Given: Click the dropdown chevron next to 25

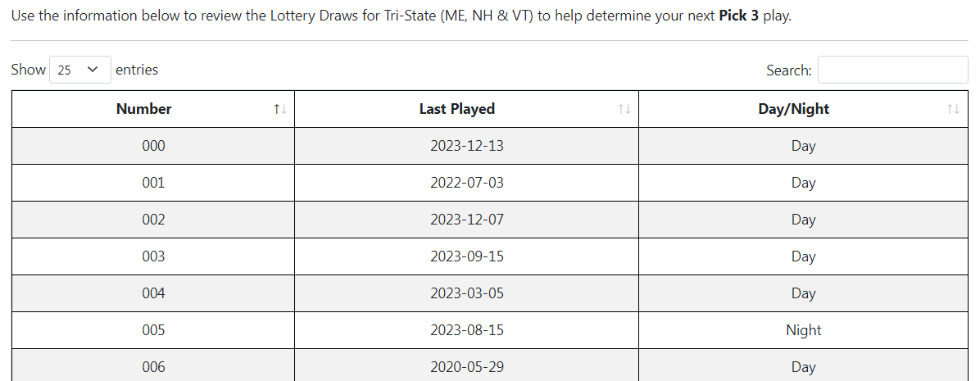Looking at the screenshot, I should point(93,70).
